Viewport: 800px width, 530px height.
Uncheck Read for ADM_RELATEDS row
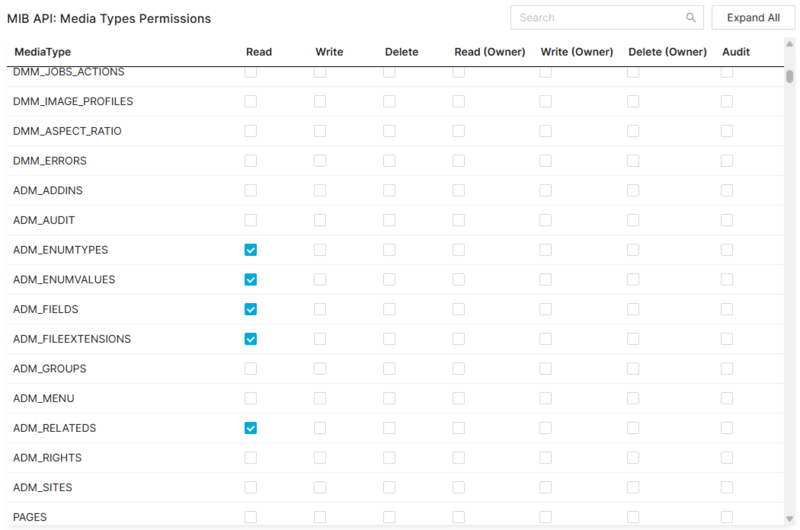pyautogui.click(x=251, y=428)
